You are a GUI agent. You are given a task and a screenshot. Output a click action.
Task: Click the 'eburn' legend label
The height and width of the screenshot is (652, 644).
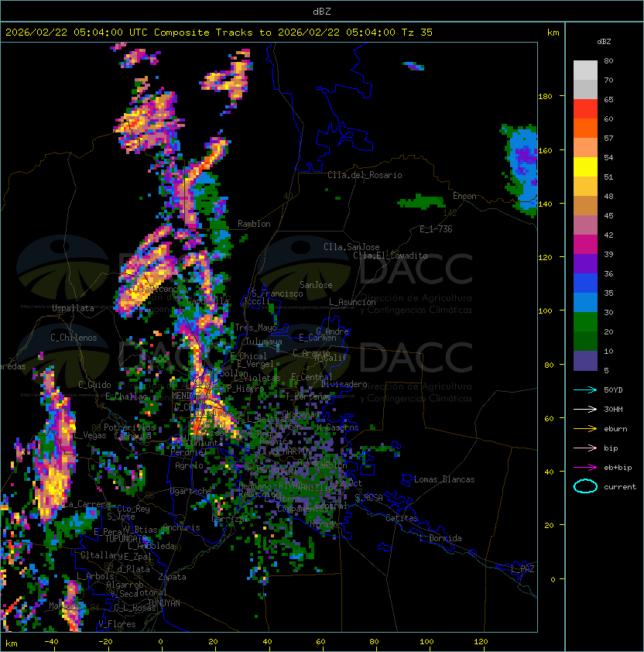coord(615,429)
